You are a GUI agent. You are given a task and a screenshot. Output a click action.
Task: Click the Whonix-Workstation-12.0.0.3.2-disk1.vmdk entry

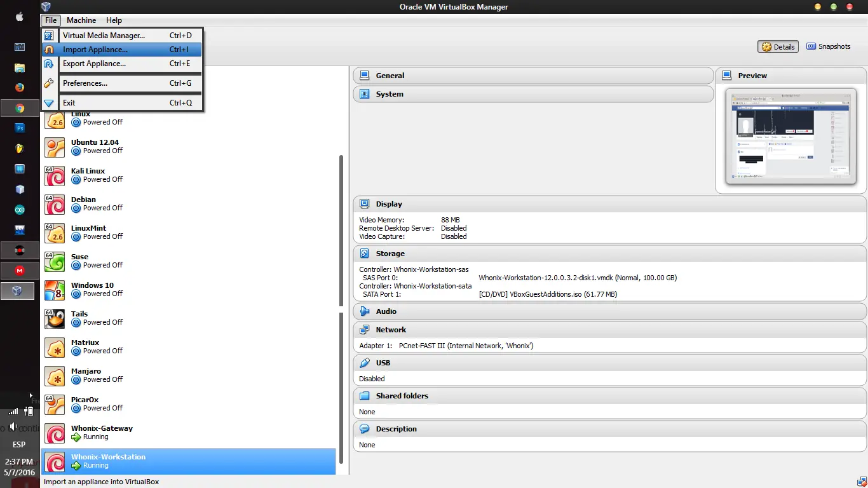coord(578,278)
